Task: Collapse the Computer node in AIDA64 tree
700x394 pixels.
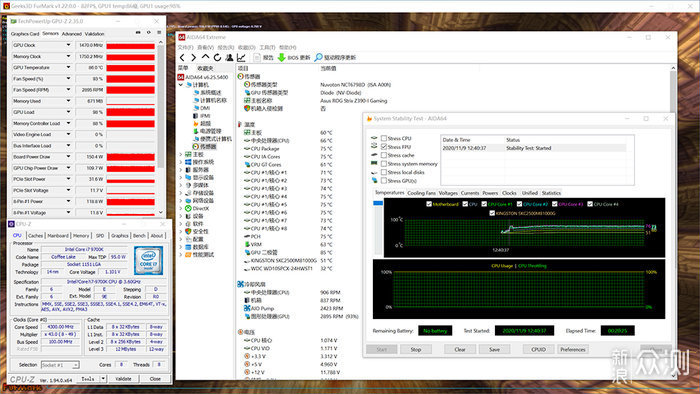Action: (181, 85)
